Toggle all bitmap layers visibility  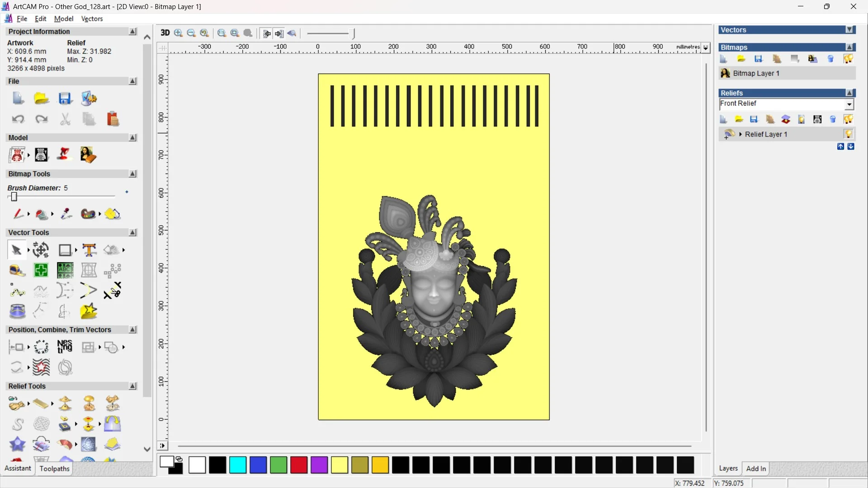(x=849, y=59)
